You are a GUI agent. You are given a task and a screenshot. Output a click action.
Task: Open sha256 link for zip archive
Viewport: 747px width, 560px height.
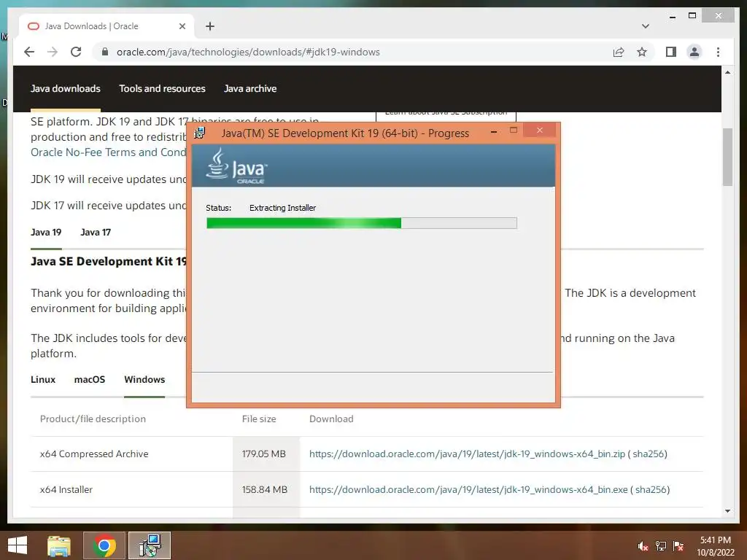click(x=648, y=454)
